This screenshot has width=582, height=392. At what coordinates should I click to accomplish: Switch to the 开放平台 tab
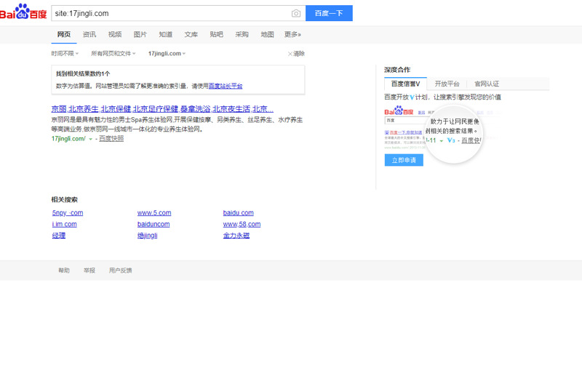[x=447, y=84]
